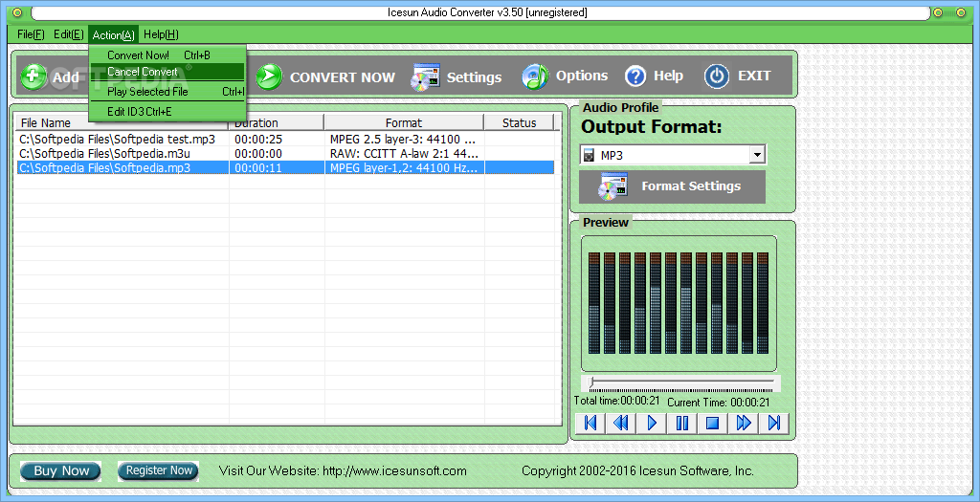The image size is (980, 502).
Task: Click the Buy Now button
Action: point(60,471)
